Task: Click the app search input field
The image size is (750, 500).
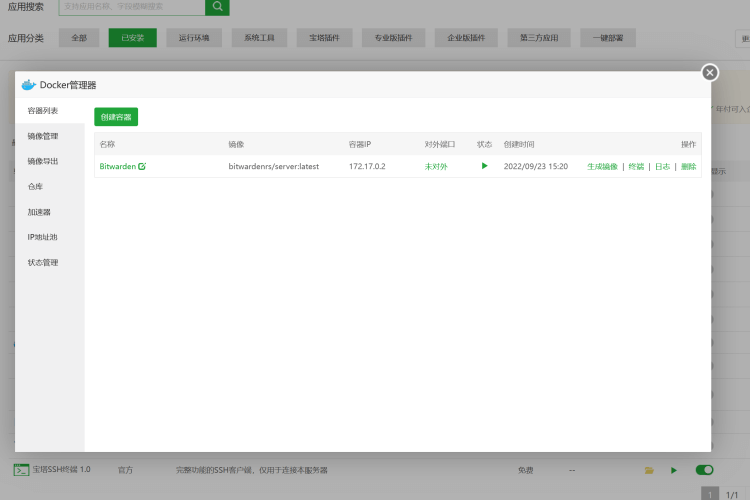Action: (x=132, y=7)
